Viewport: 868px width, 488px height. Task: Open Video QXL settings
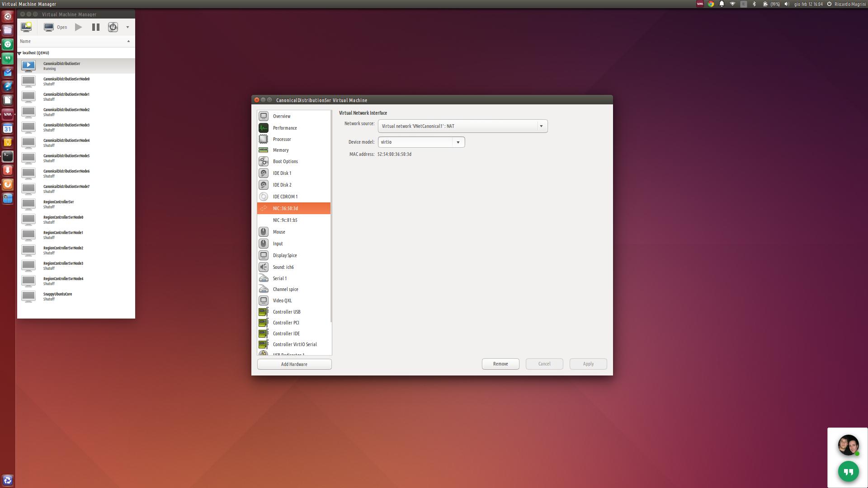(294, 300)
